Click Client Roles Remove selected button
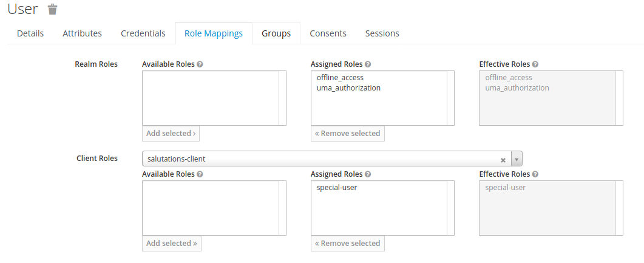Viewport: 644px width, 263px height. (347, 244)
